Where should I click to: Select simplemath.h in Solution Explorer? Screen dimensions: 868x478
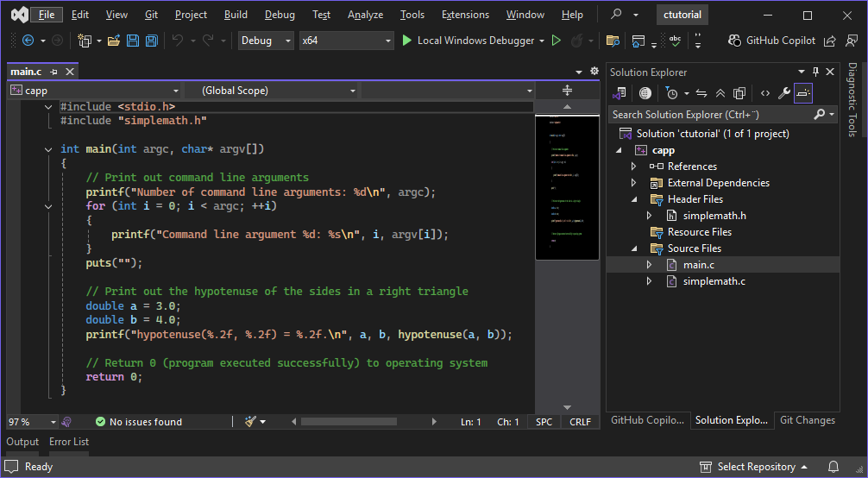click(714, 216)
